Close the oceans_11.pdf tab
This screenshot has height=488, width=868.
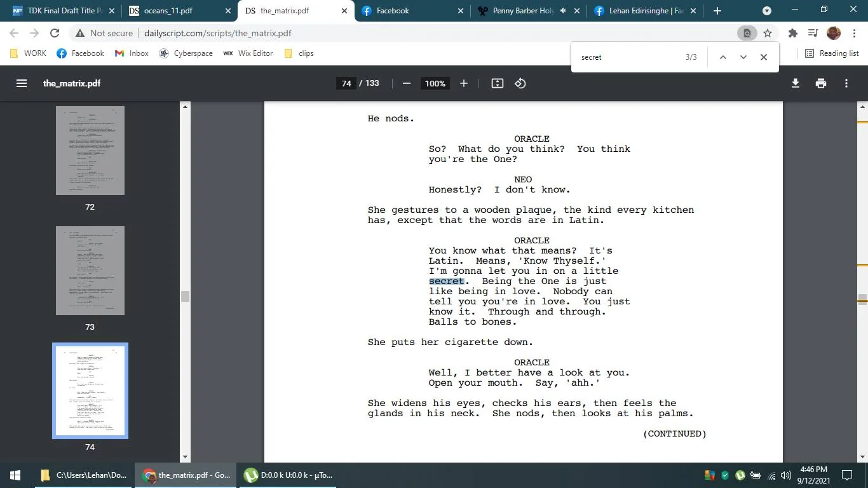(227, 11)
